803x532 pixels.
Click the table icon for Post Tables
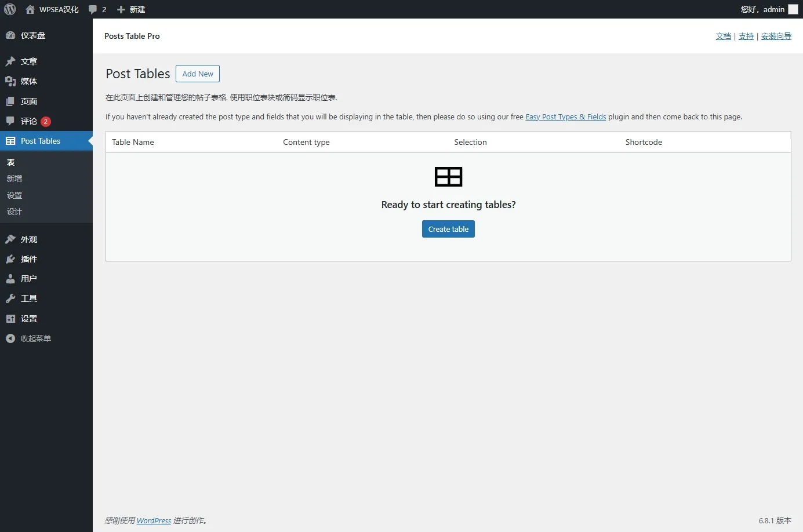[10, 141]
